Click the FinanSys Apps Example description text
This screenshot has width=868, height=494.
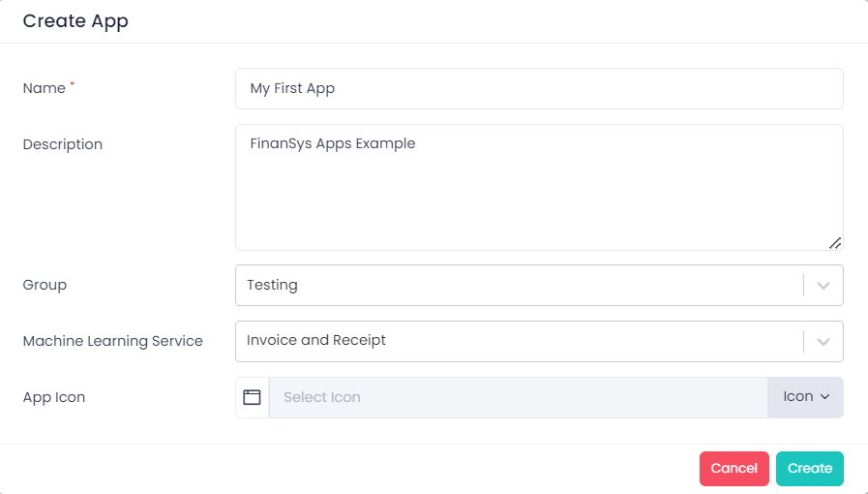(x=332, y=143)
